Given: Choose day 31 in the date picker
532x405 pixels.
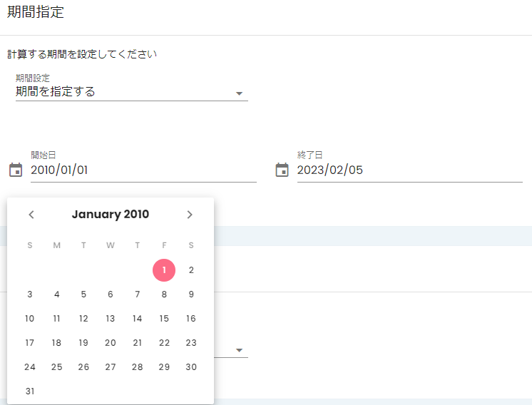Looking at the screenshot, I should coord(30,391).
